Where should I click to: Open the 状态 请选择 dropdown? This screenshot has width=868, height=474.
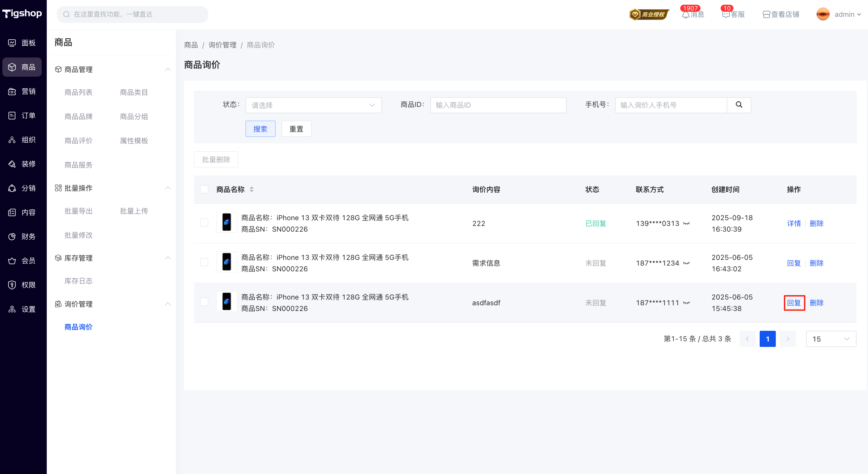[x=313, y=105]
